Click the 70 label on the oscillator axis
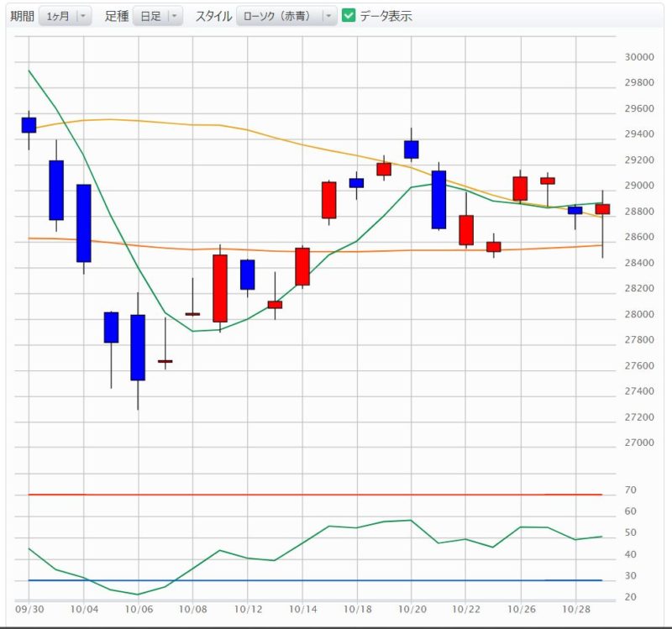 click(x=631, y=490)
